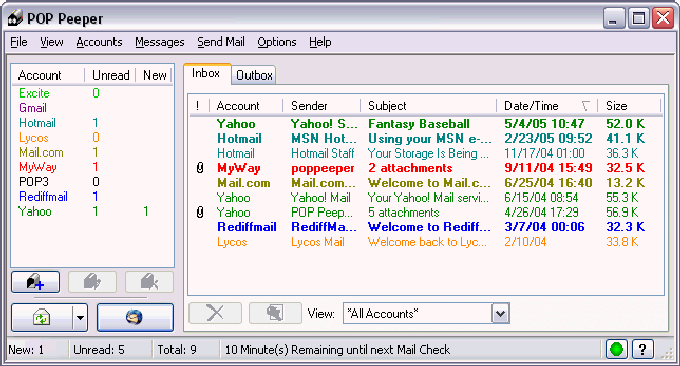Check mail with the refresh mailbox button
Screen dimensions: 680x366
click(41, 317)
